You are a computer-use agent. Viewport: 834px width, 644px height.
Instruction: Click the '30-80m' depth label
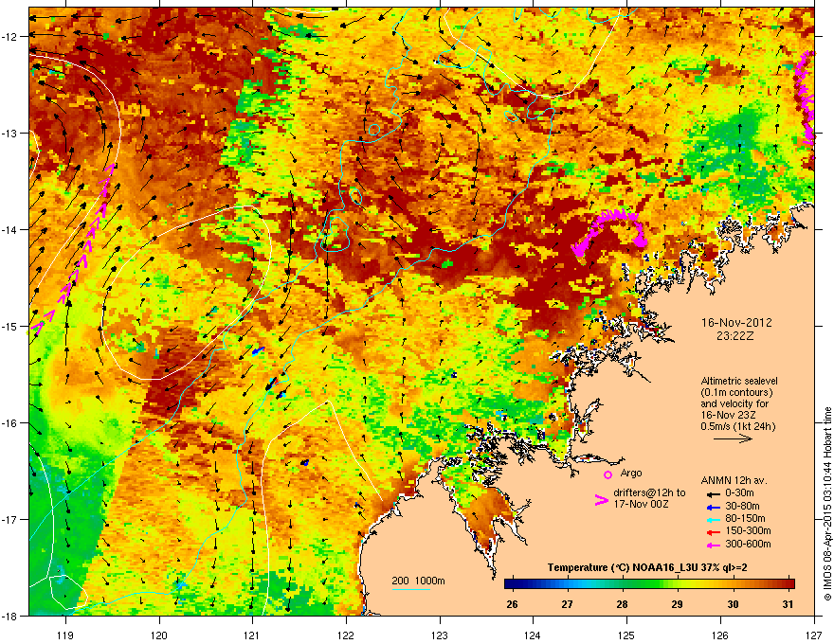click(x=742, y=507)
